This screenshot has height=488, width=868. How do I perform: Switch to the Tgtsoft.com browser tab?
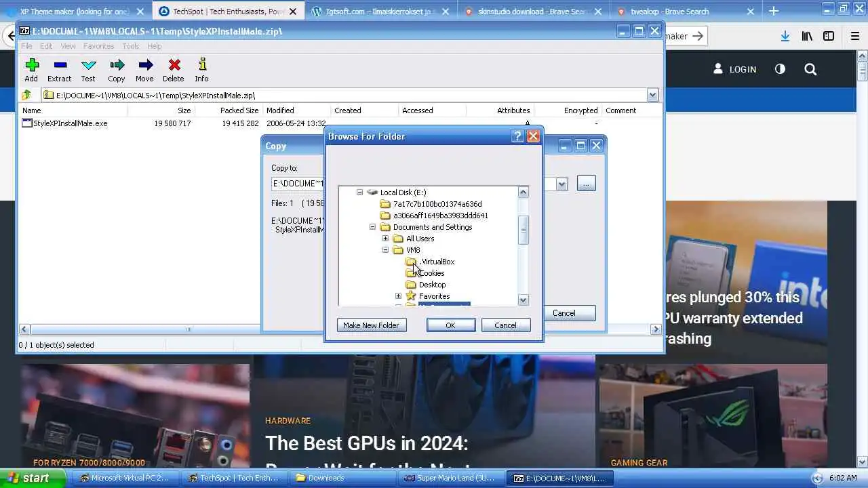380,12
